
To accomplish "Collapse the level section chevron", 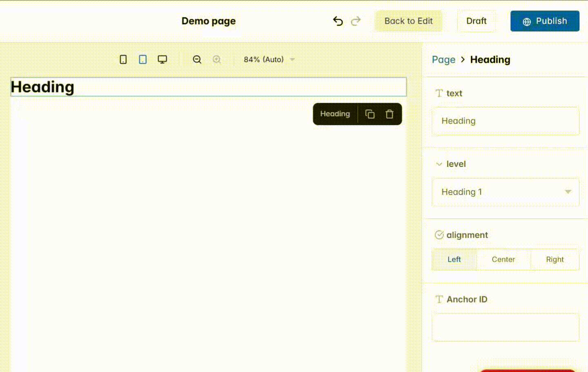I will pyautogui.click(x=439, y=164).
